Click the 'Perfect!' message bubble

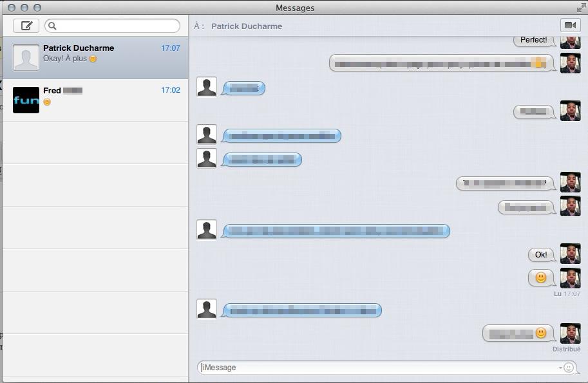point(535,39)
